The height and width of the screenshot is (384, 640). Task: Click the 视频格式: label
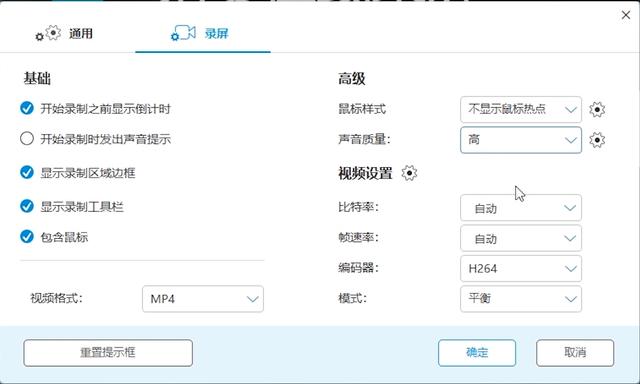click(56, 298)
